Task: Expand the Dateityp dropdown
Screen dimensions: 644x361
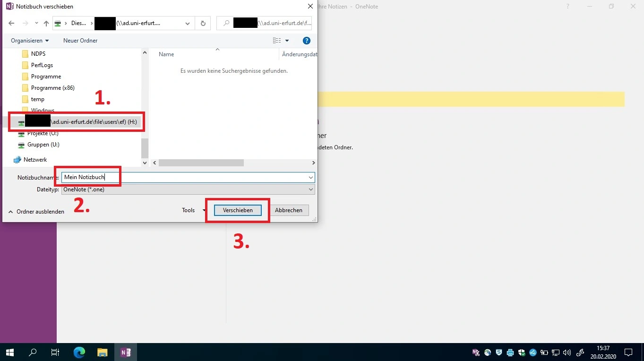Action: (310, 189)
